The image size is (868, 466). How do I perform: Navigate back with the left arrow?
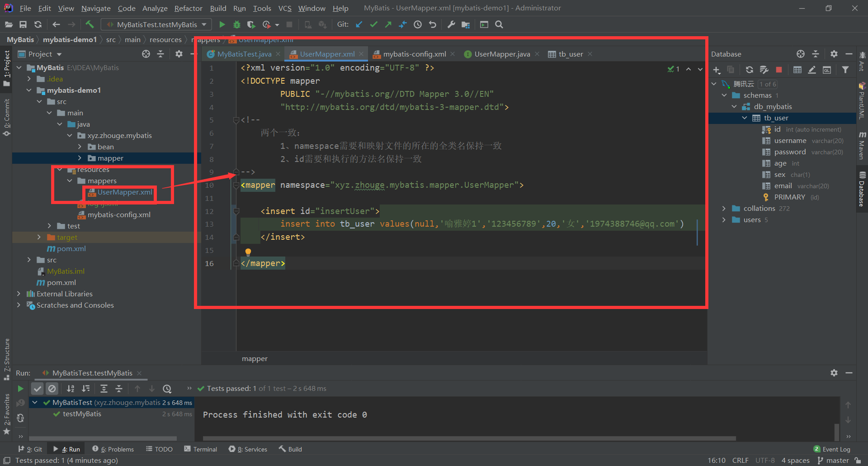pos(56,24)
